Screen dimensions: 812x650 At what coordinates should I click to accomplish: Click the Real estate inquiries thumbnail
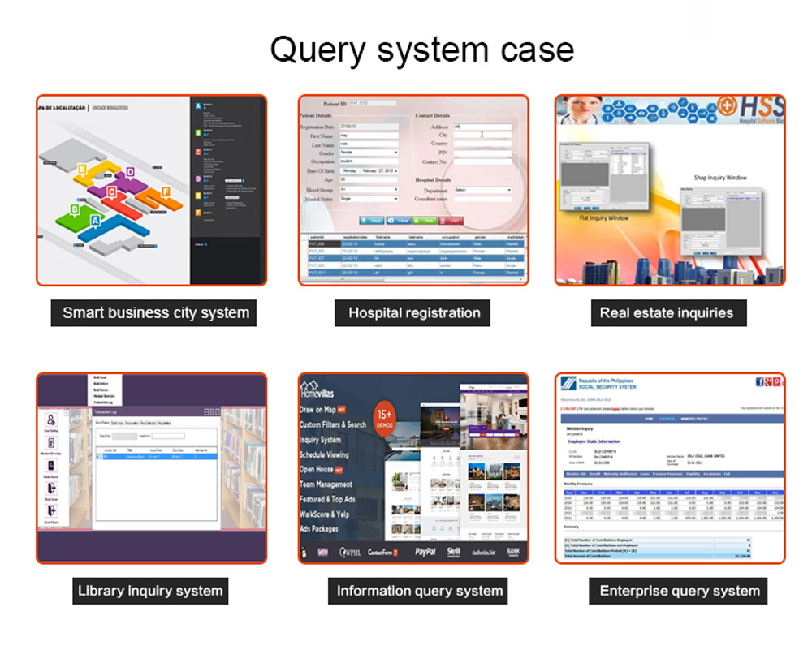(x=670, y=190)
